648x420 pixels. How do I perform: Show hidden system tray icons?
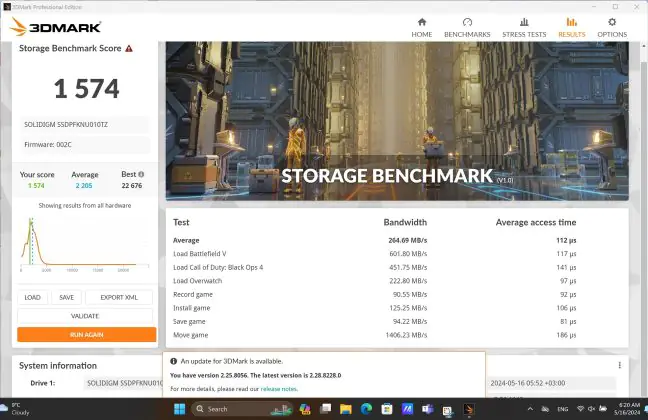tap(530, 409)
